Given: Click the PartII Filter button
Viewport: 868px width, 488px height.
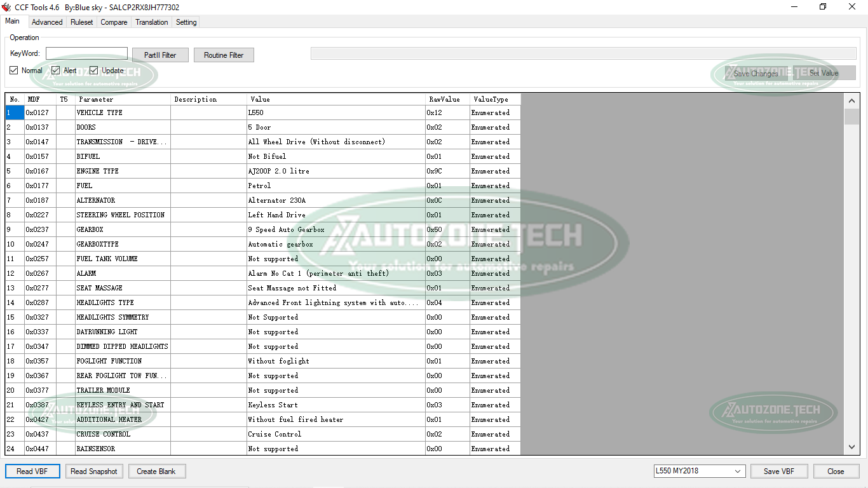Looking at the screenshot, I should [x=159, y=55].
